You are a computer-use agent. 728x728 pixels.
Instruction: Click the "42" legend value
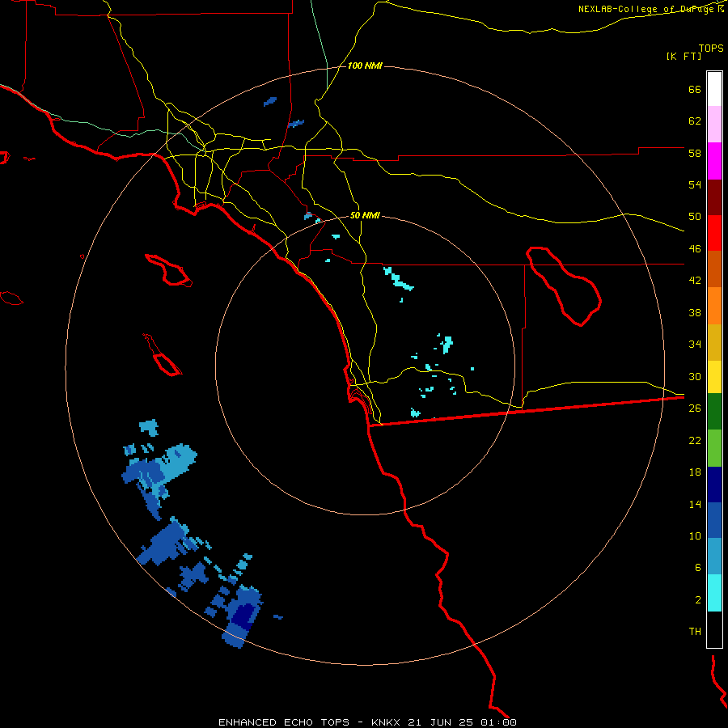click(695, 281)
